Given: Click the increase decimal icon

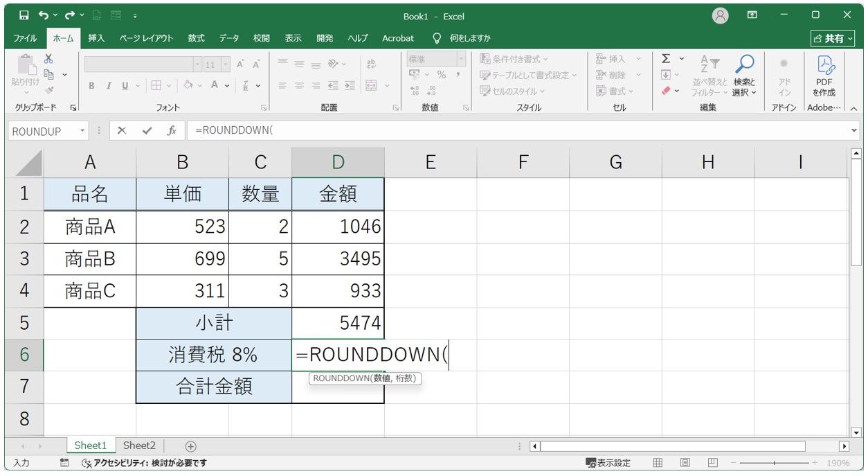Looking at the screenshot, I should point(415,91).
